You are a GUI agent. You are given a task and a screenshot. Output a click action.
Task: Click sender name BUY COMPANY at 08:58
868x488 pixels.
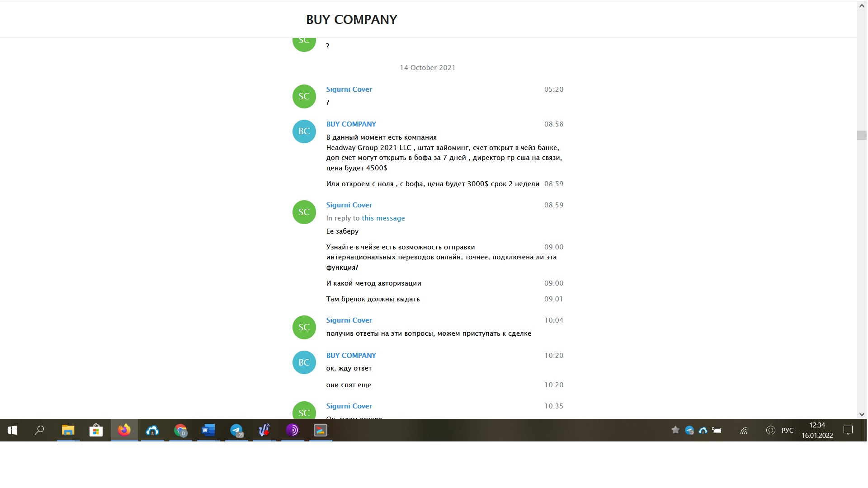coord(351,124)
